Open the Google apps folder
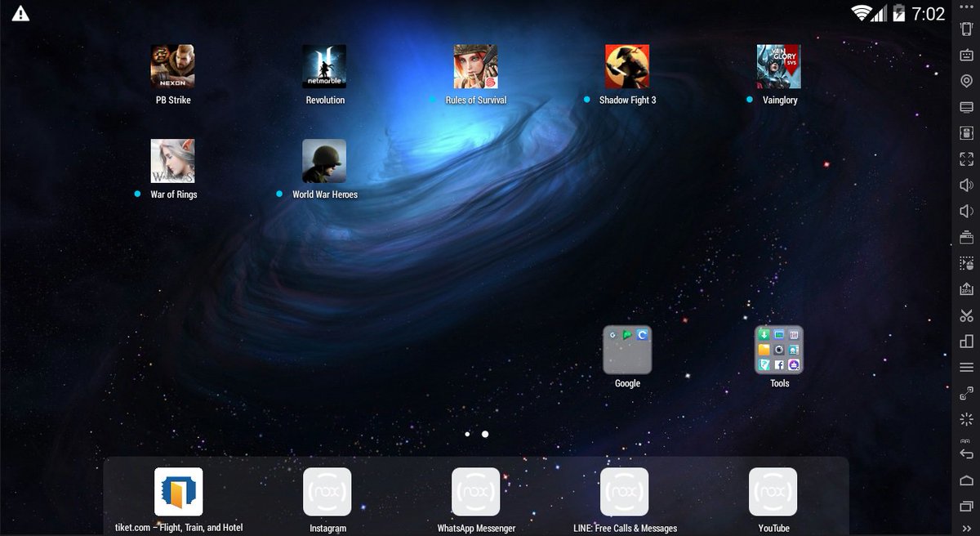Screen dimensions: 980x536 click(627, 350)
